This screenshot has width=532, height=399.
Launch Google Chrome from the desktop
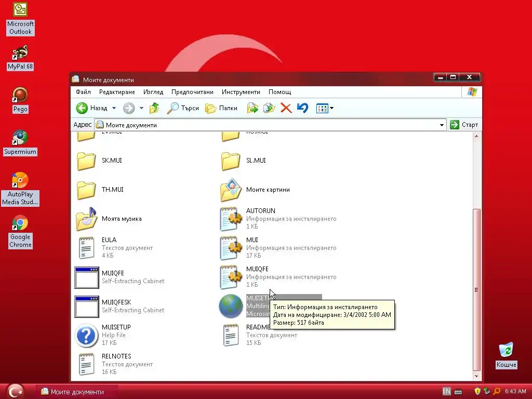point(20,232)
